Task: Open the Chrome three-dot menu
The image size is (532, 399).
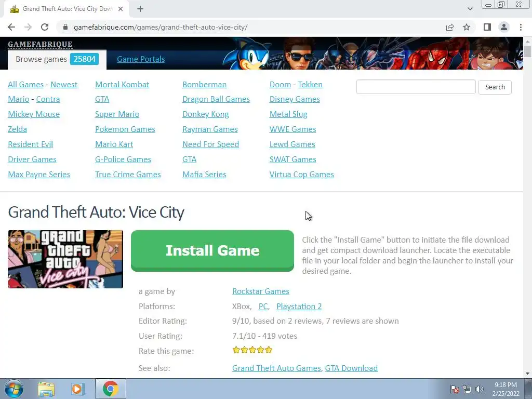Action: click(x=521, y=27)
